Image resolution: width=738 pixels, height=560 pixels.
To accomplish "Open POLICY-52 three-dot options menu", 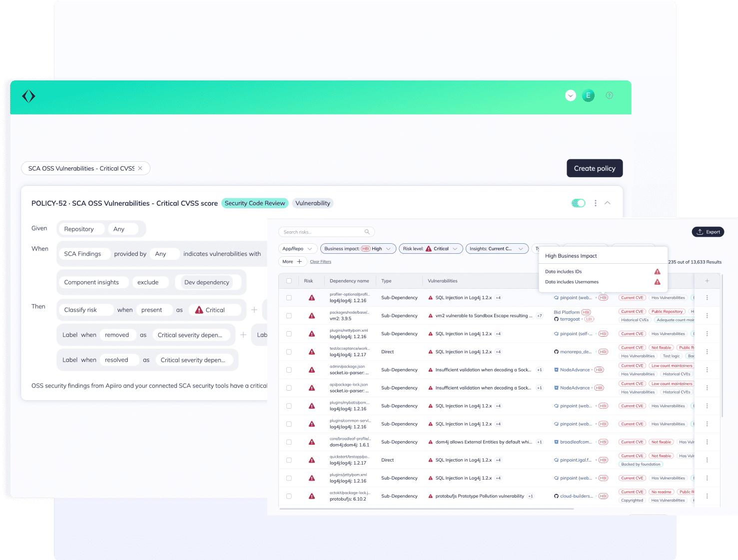I will (x=595, y=203).
